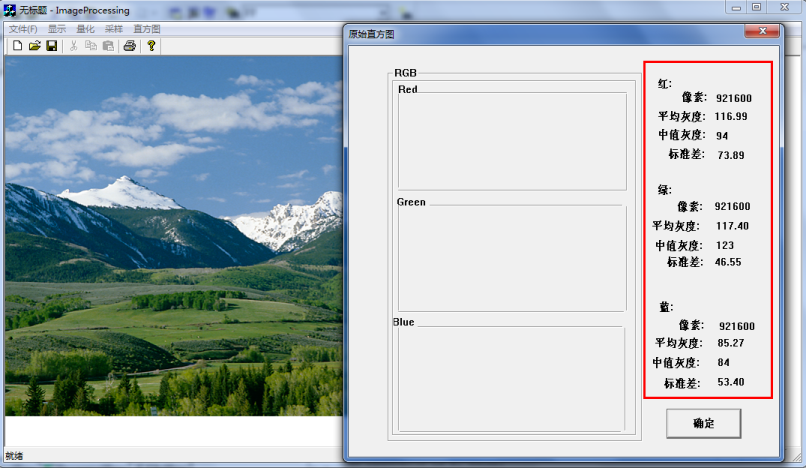Click the red mean gray value 116.99
The image size is (806, 468).
coord(731,116)
